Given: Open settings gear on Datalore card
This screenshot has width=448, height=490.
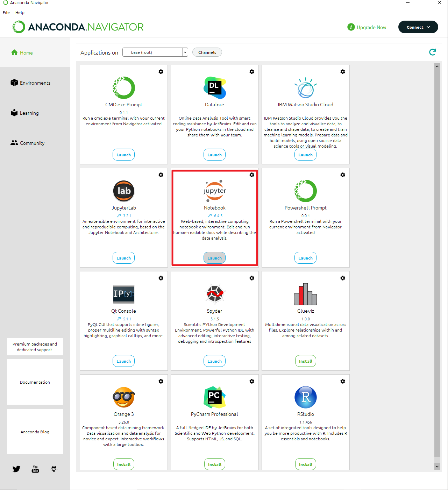Looking at the screenshot, I should click(x=252, y=72).
